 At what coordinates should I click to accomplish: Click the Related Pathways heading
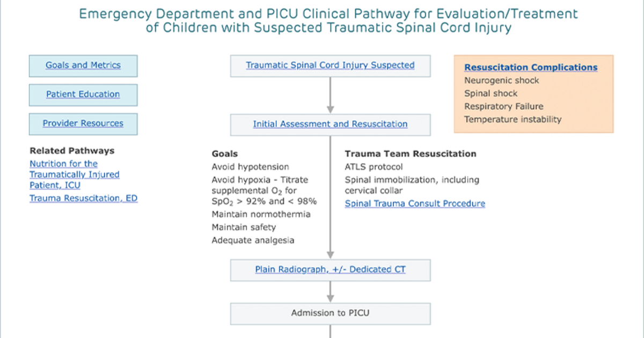point(72,151)
